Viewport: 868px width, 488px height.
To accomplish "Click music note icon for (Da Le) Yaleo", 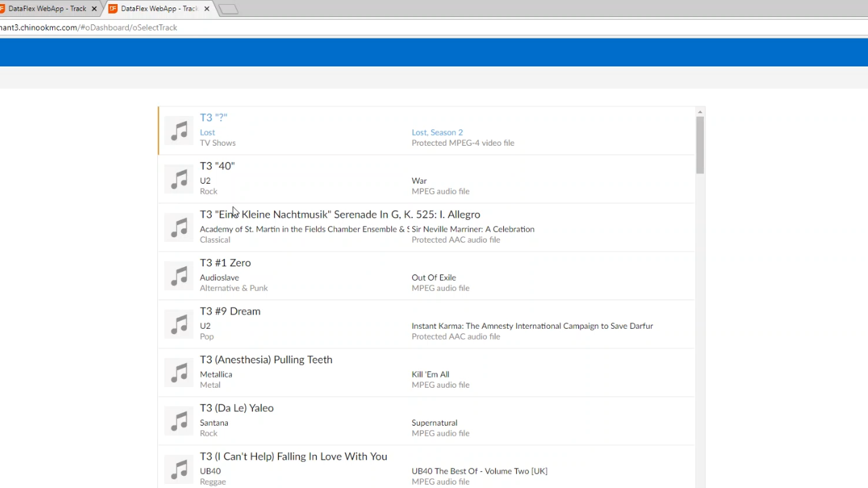I will click(x=179, y=421).
